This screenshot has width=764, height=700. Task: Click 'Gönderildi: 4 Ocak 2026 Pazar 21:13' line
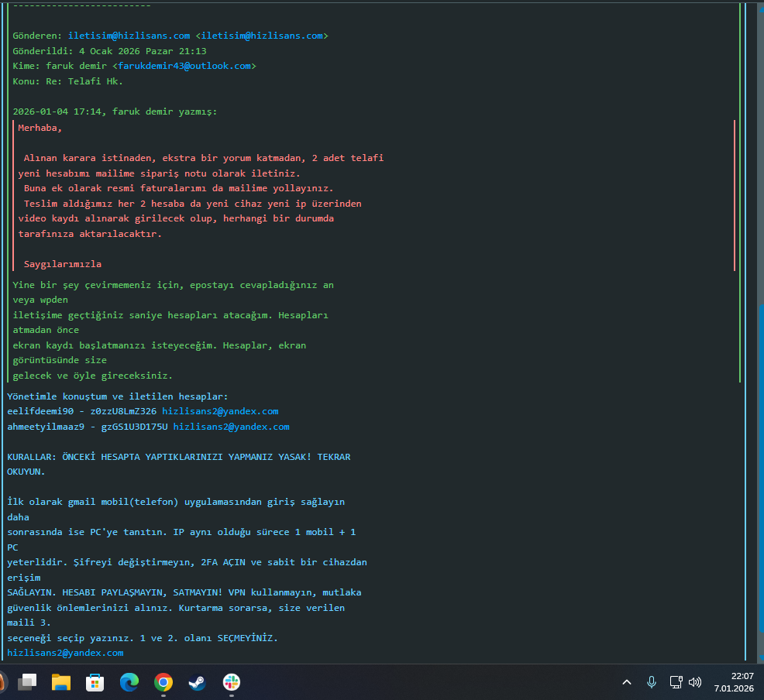point(109,51)
